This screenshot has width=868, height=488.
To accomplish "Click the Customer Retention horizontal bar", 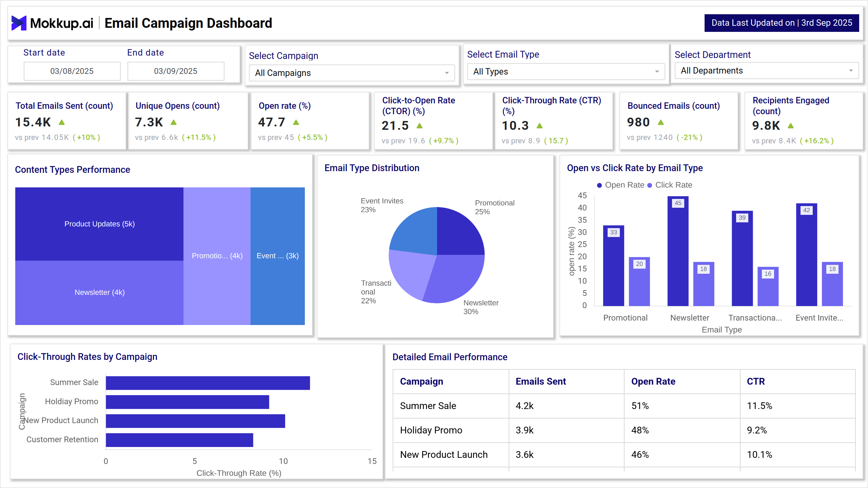I will tap(179, 440).
